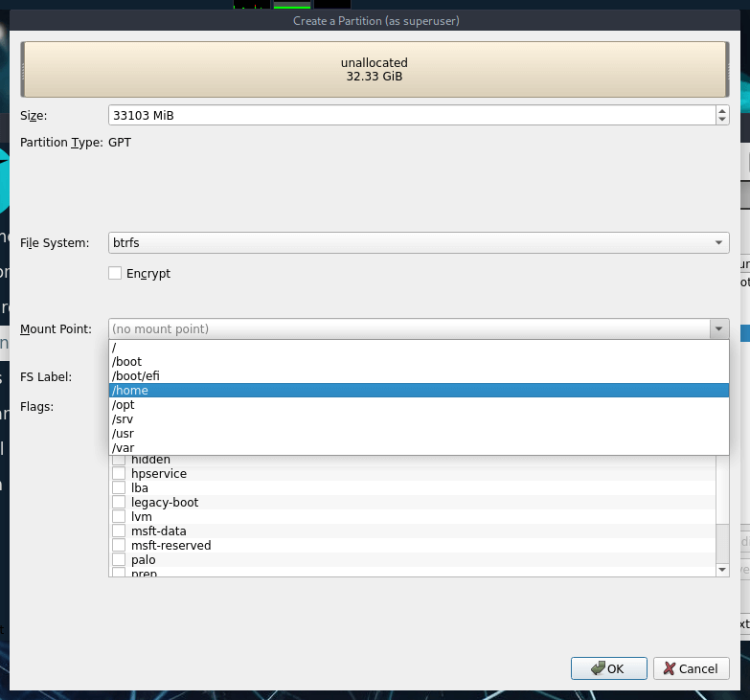Click the Size input field
The width and height of the screenshot is (750, 700).
coord(412,115)
